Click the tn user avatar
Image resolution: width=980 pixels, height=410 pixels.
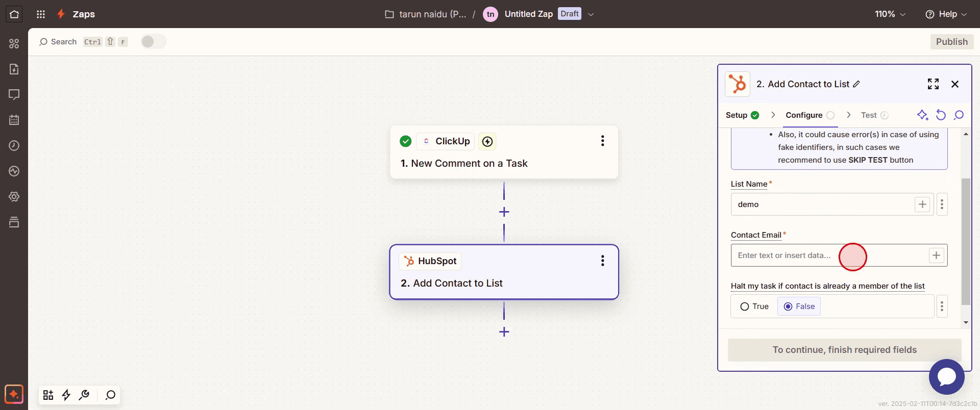(x=490, y=14)
